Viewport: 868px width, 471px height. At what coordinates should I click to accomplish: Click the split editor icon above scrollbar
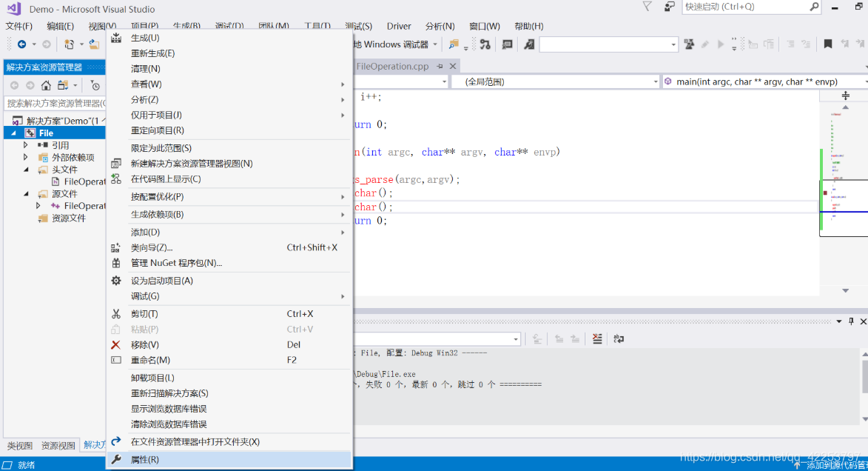(845, 96)
